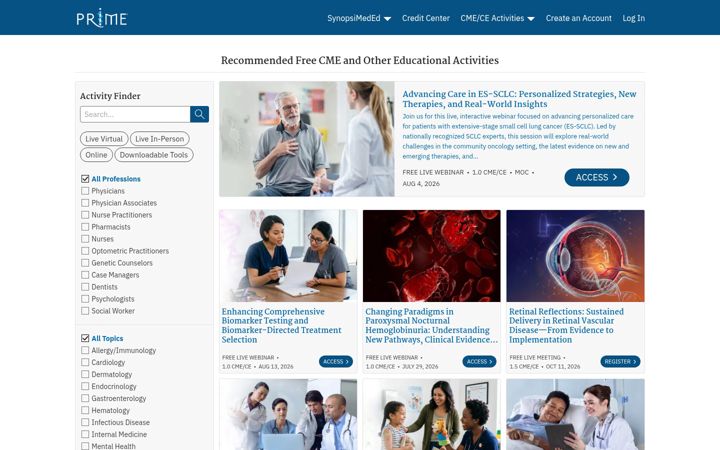Expand the CME/CE Activities menu
The width and height of the screenshot is (720, 450).
click(497, 18)
